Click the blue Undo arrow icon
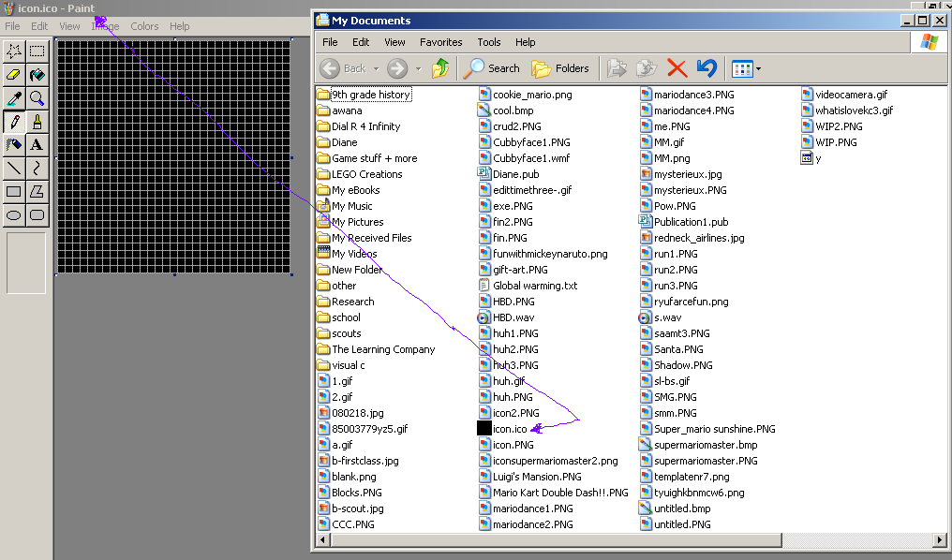Image resolution: width=952 pixels, height=560 pixels. pyautogui.click(x=707, y=68)
